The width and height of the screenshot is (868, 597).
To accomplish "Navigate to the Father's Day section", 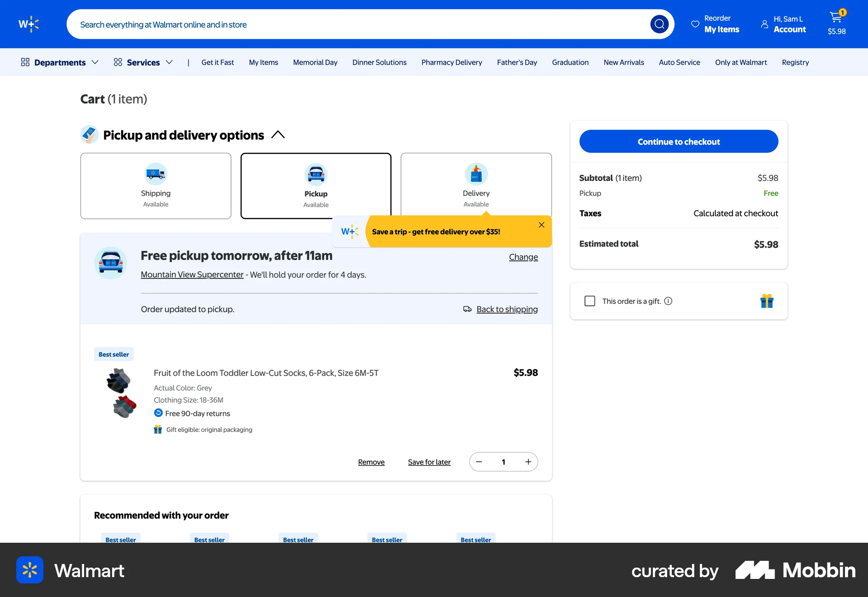I will [517, 62].
